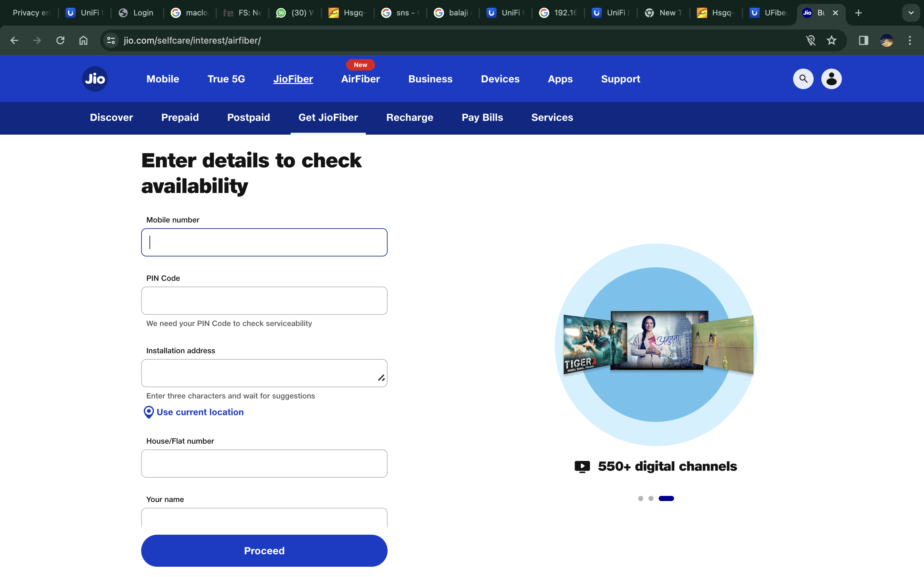
Task: Bookmark page with star icon
Action: click(831, 40)
